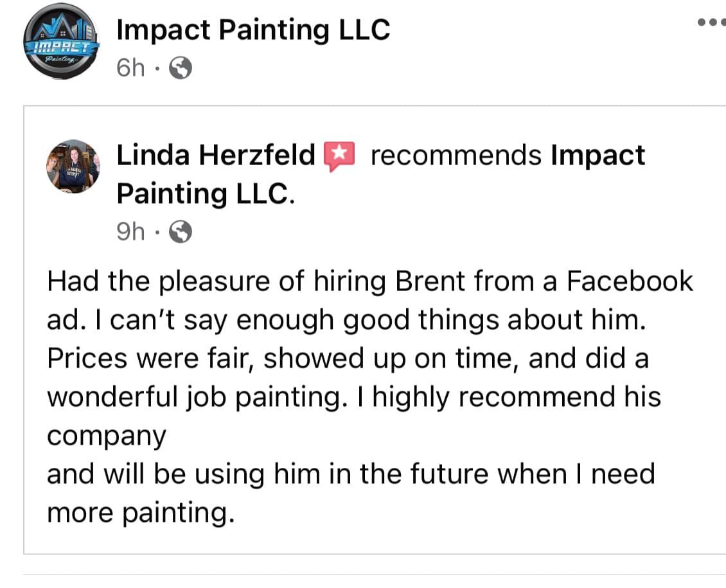Open the Impact Painting LLC page name at top

point(253,30)
